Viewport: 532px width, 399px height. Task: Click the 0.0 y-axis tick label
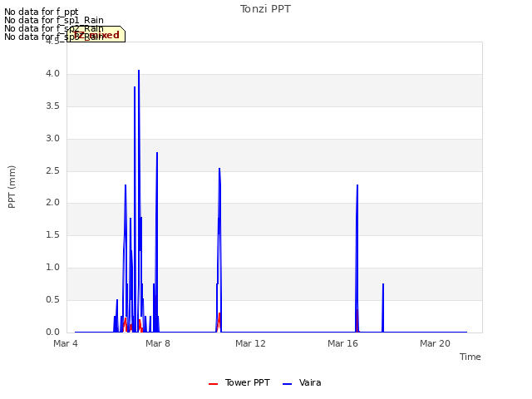52,332
